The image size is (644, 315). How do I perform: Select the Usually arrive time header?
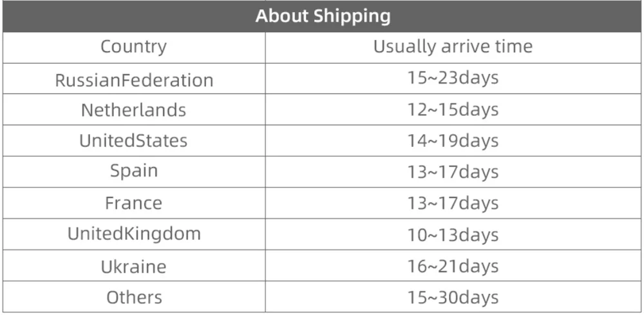tap(453, 46)
